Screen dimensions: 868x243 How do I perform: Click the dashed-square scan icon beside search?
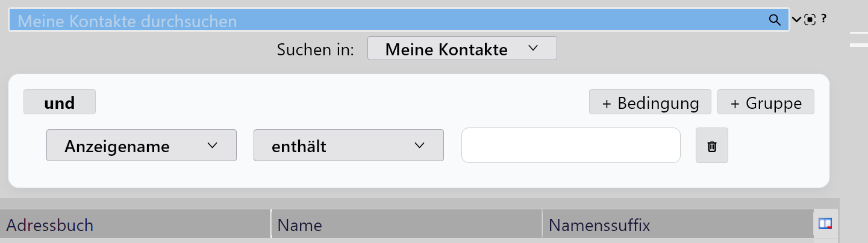810,20
